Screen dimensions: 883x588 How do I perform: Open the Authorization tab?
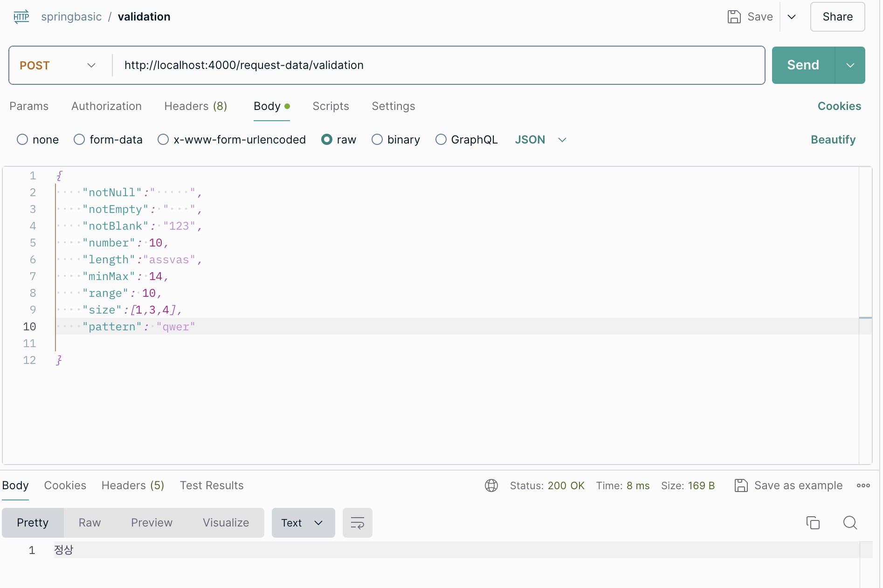click(x=106, y=106)
